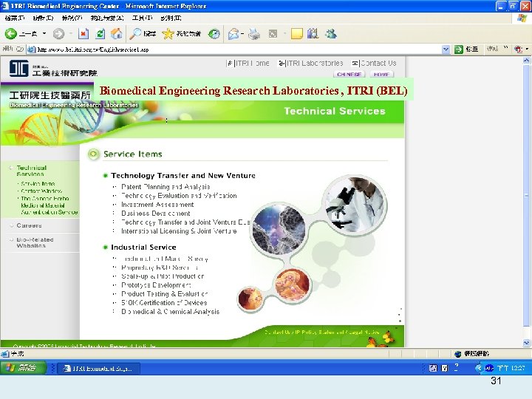Open the View menu in menu bar

click(72, 18)
